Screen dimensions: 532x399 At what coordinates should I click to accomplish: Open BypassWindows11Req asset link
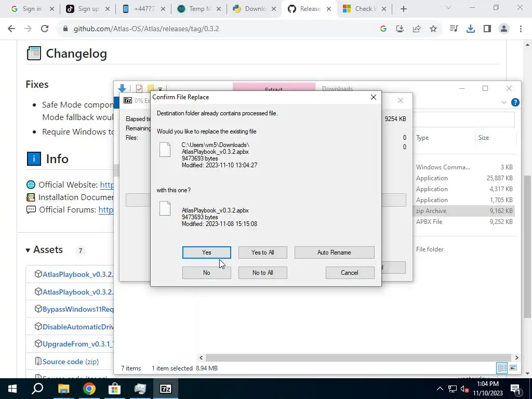click(78, 309)
